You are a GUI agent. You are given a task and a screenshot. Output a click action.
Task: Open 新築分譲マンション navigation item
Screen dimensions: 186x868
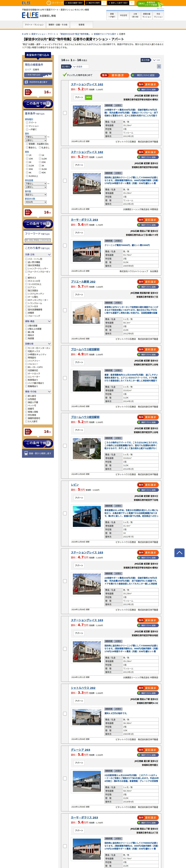[147, 15]
